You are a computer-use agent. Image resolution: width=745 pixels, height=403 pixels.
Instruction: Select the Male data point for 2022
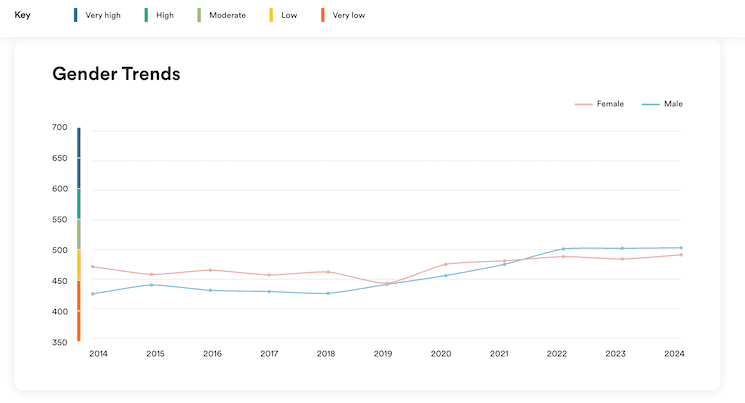point(563,248)
